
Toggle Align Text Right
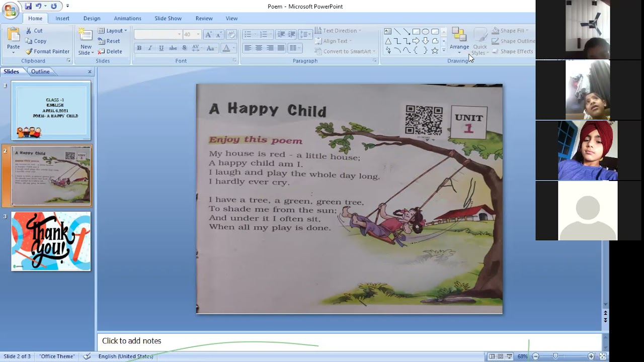pos(270,48)
